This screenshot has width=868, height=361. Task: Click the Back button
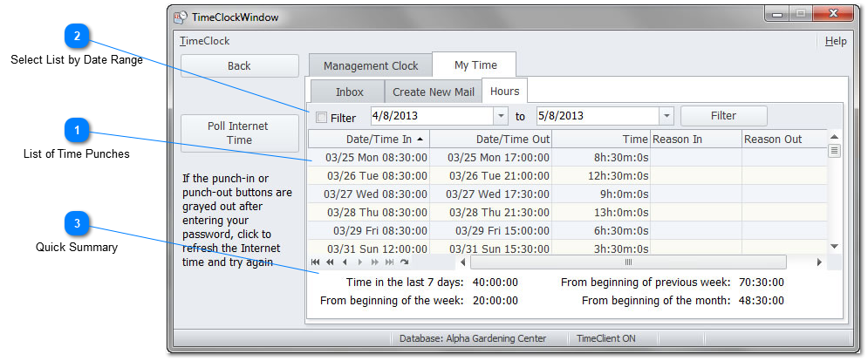click(x=240, y=66)
